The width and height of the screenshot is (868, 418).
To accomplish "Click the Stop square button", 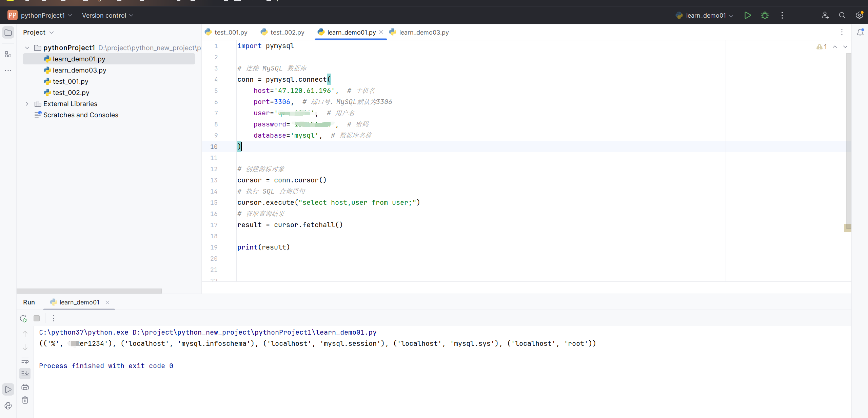I will tap(37, 318).
